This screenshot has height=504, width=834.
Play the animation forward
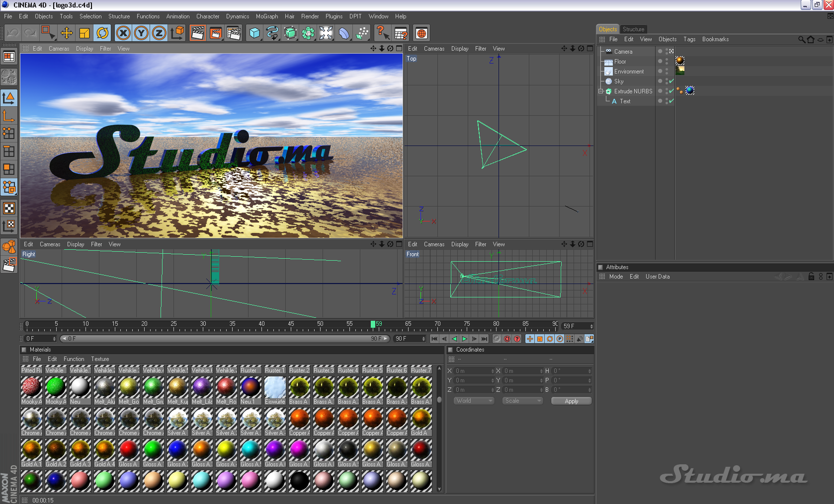click(x=464, y=339)
